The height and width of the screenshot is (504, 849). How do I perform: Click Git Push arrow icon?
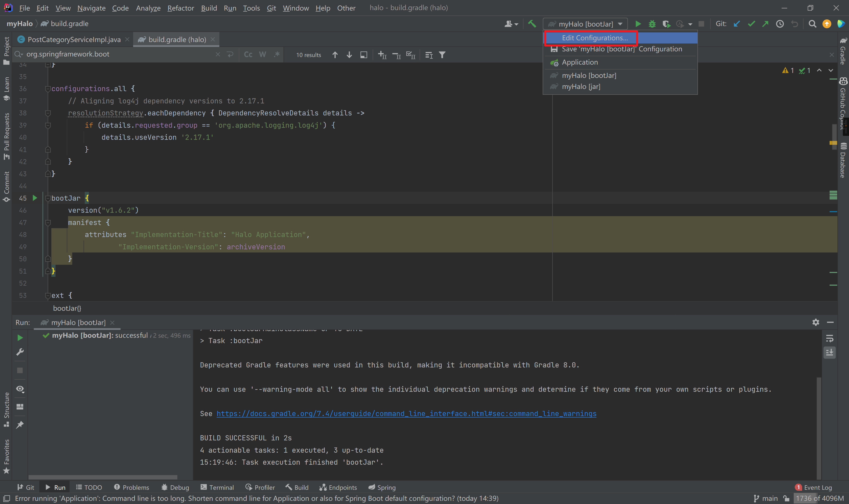765,24
